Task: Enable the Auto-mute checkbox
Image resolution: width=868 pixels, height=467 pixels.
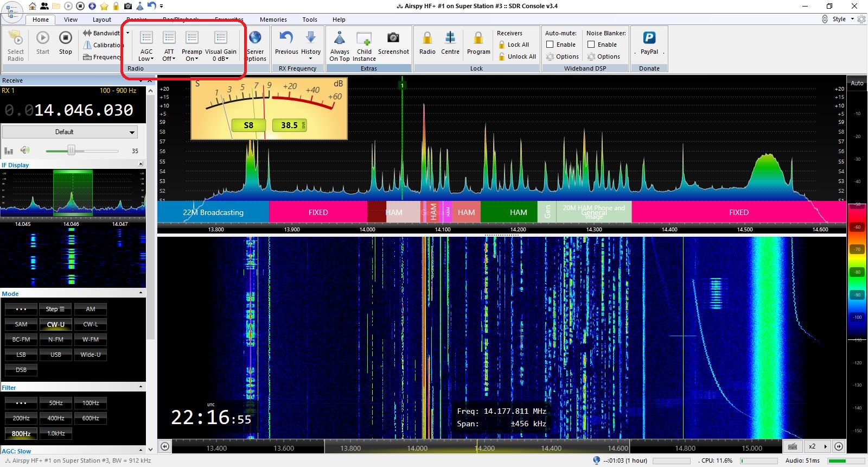Action: tap(550, 45)
